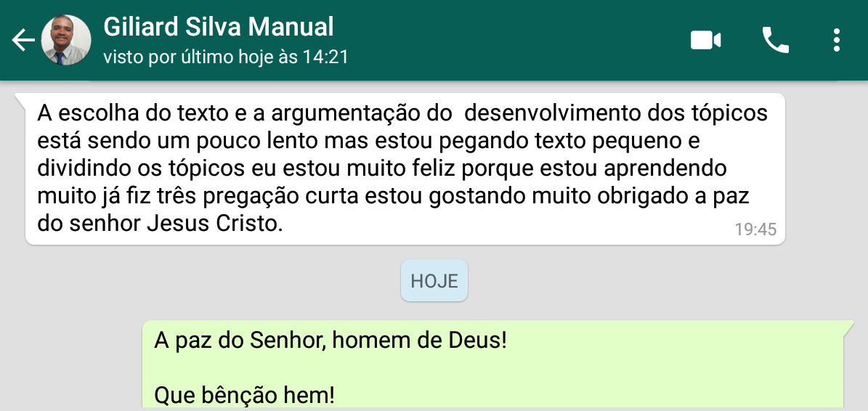Tap the line 'Que bênção hem!'
Screen dimensions: 868x411
tap(244, 396)
